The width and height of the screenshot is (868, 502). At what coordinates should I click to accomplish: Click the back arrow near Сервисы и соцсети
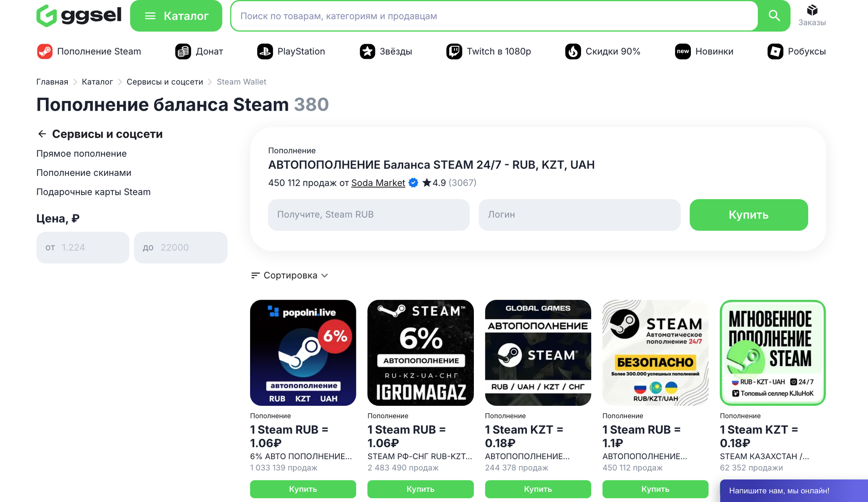42,134
